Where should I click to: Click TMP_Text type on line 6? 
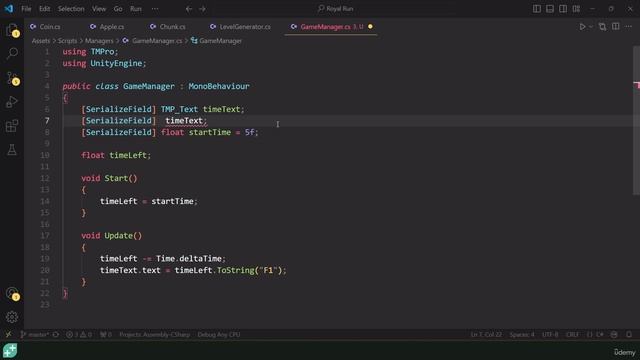179,109
